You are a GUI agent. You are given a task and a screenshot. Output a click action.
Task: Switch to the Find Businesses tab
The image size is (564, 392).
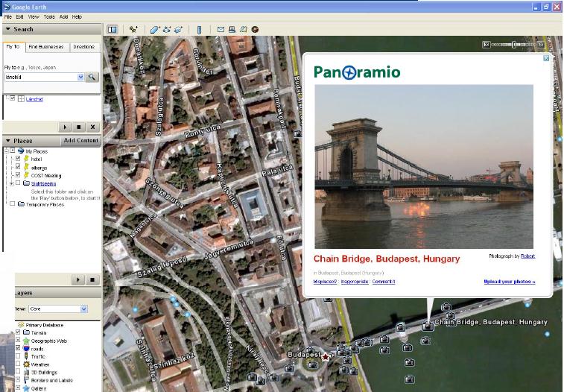point(46,47)
